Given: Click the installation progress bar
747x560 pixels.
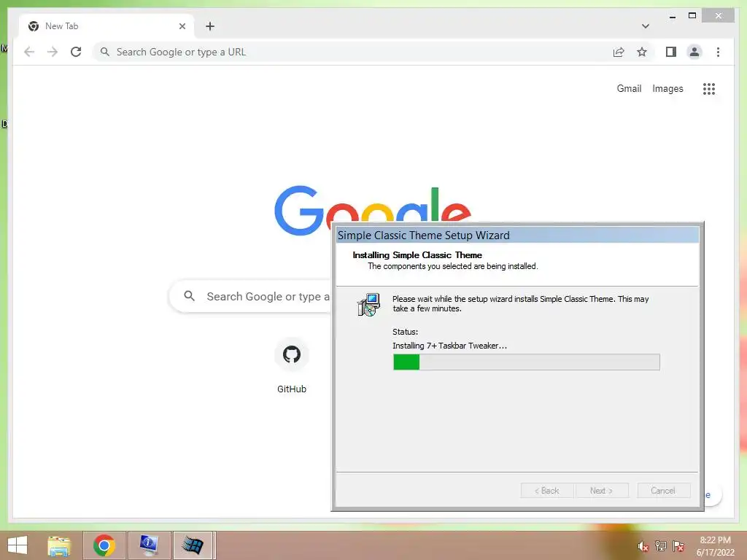Looking at the screenshot, I should click(527, 362).
